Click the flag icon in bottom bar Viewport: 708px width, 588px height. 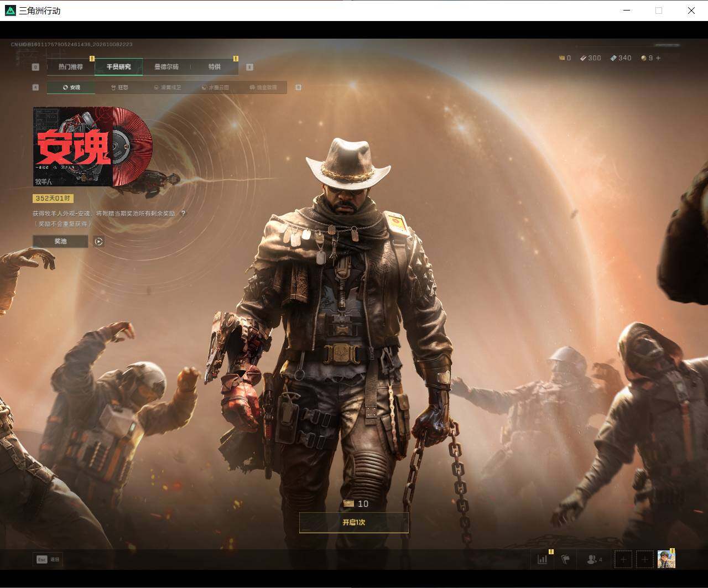point(565,559)
